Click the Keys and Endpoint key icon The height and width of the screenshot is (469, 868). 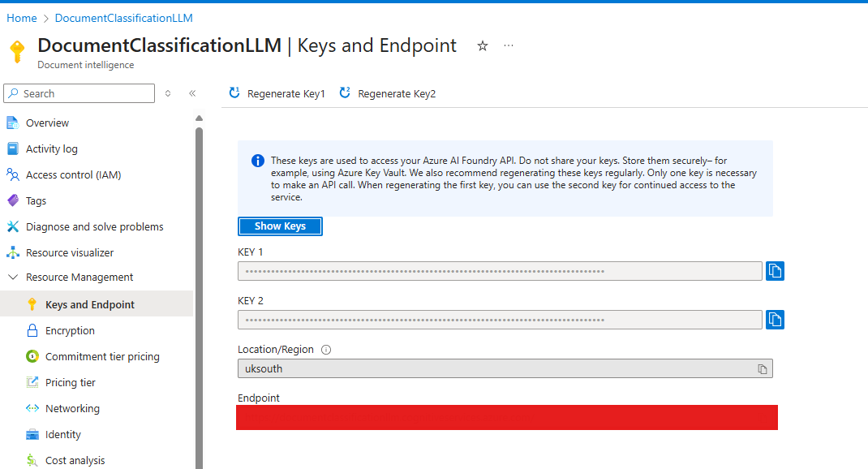point(32,304)
